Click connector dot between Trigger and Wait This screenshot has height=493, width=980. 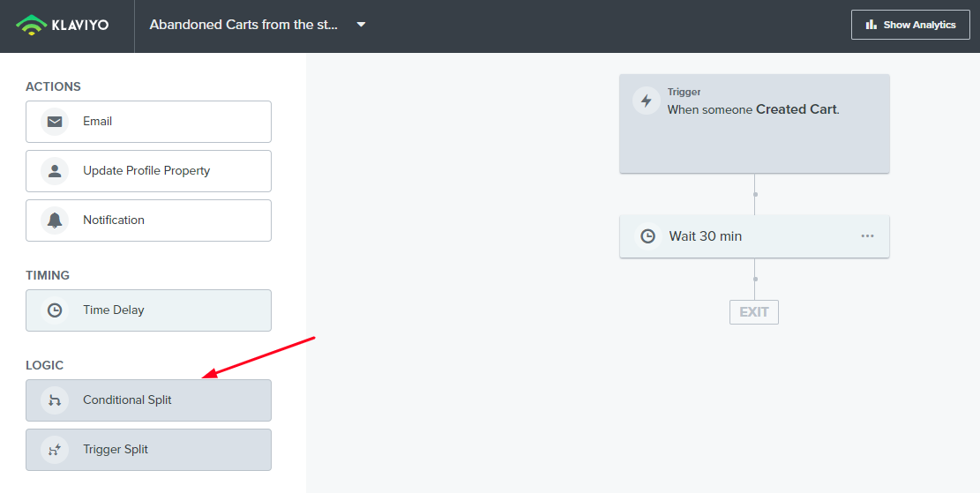point(755,194)
